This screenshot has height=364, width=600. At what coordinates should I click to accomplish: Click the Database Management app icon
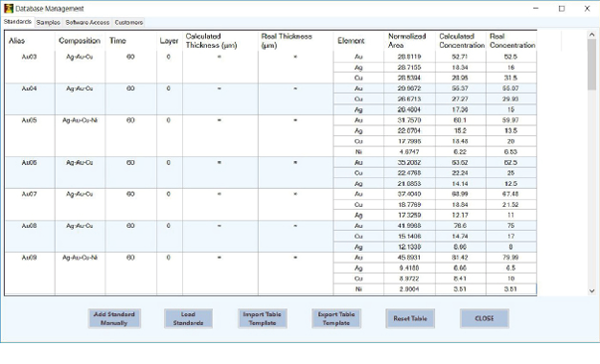tap(8, 8)
